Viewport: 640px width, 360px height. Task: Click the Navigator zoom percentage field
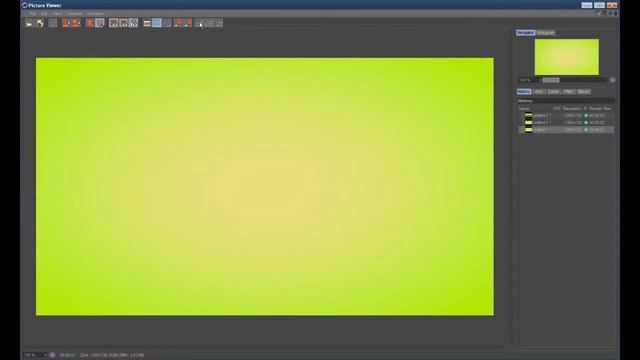click(x=528, y=80)
